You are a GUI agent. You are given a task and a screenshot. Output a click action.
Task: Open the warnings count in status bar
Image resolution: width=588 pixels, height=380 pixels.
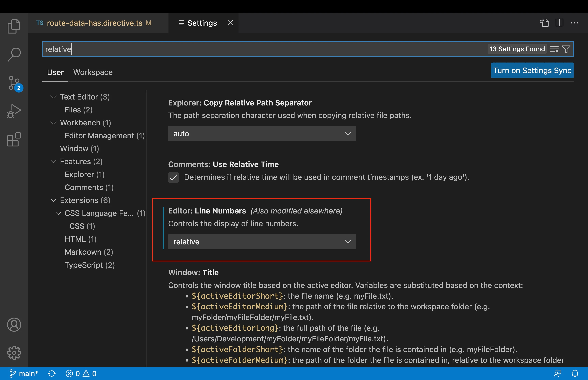pos(89,374)
